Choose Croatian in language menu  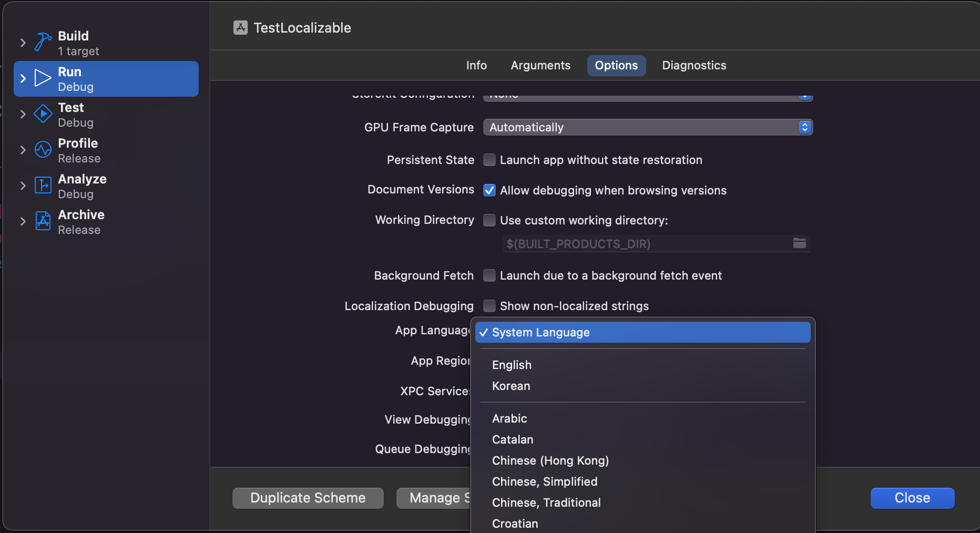[642, 524]
